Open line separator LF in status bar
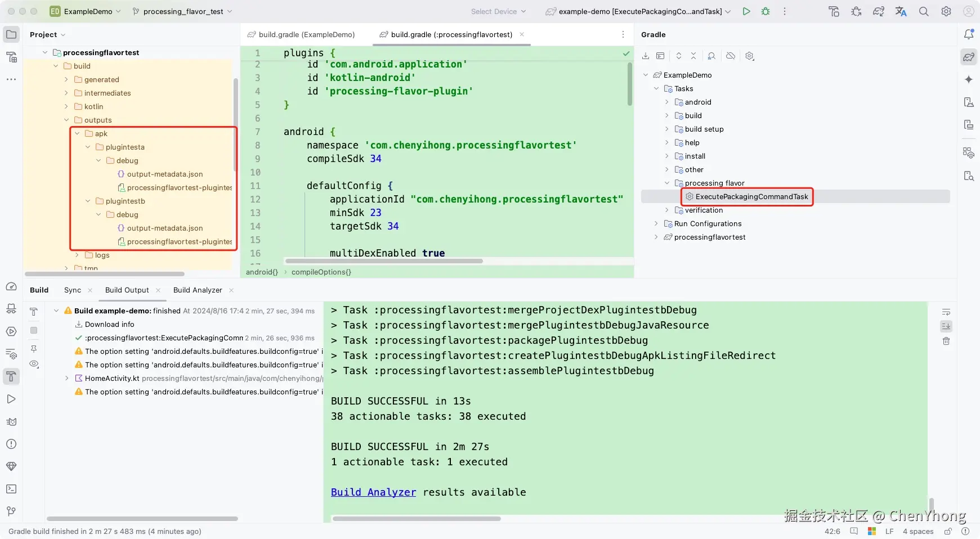980x539 pixels. click(889, 531)
